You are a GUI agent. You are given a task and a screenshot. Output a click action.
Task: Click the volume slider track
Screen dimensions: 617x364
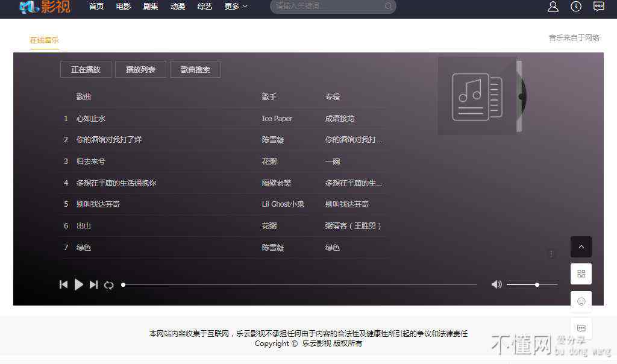coord(532,284)
